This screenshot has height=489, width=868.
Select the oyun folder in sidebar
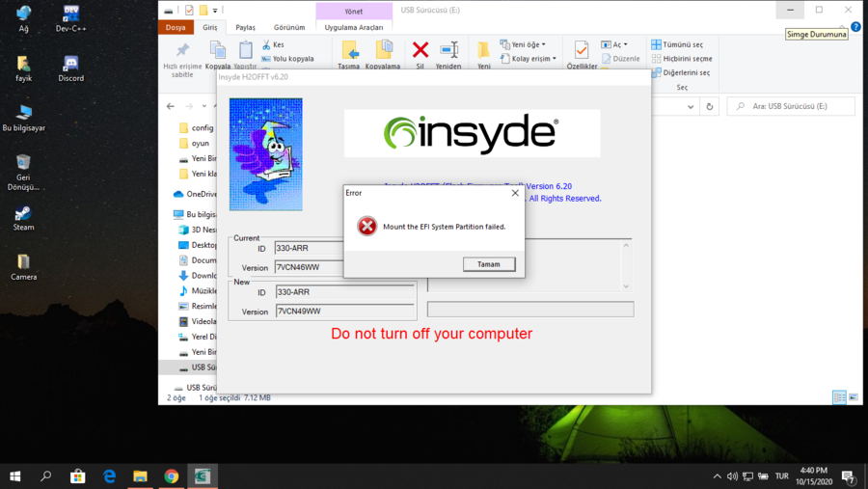pos(194,144)
